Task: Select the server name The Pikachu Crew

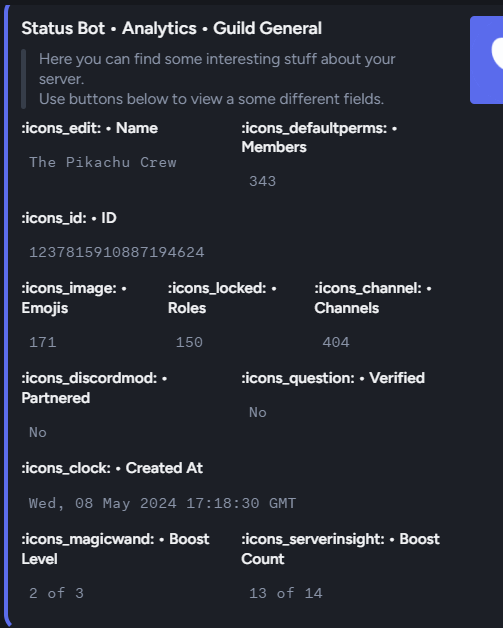Action: coord(103,162)
